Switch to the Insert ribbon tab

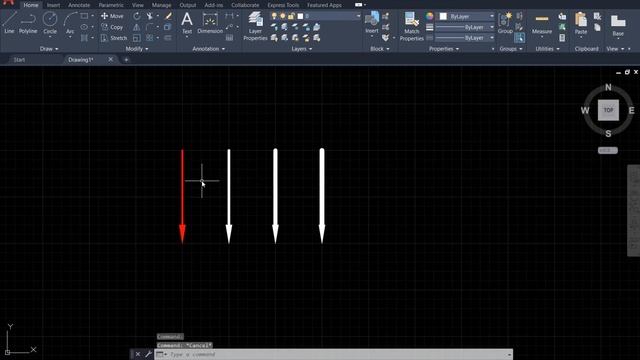tap(53, 5)
